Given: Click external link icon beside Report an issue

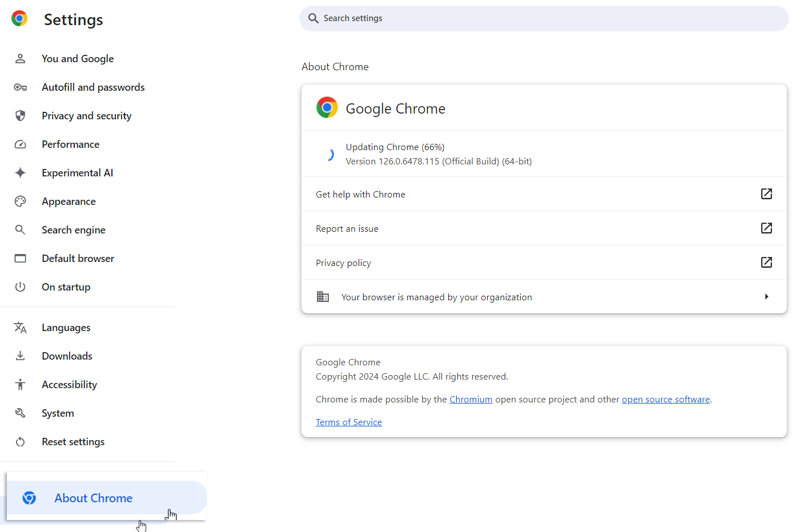Looking at the screenshot, I should (x=766, y=228).
